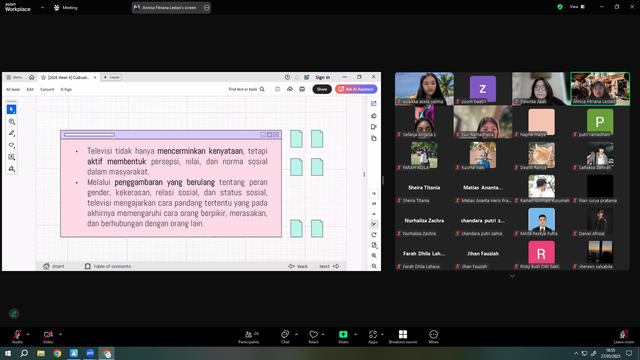Select the putri ramadhani avatar tile
This screenshot has width=640, height=360.
coord(600,122)
